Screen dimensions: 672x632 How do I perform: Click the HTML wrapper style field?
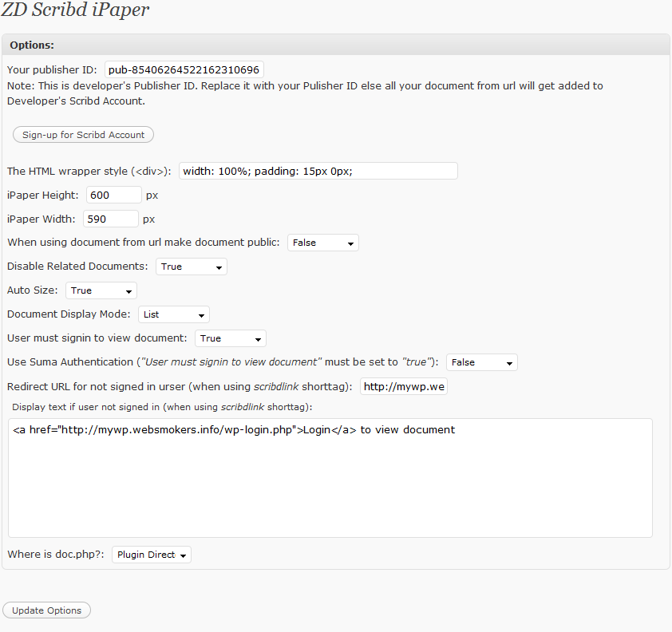[x=318, y=171]
